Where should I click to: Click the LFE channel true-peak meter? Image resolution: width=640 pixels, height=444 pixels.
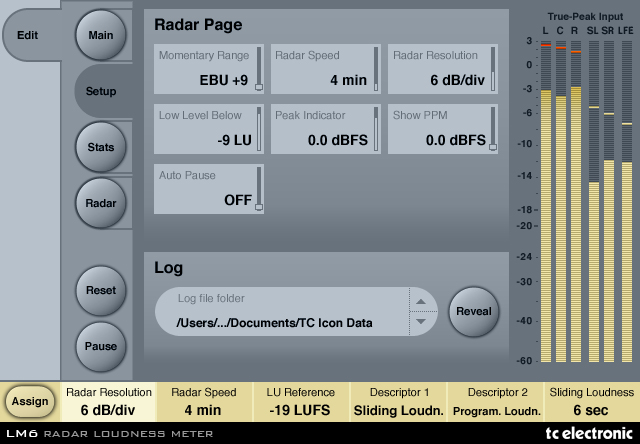tap(627, 201)
